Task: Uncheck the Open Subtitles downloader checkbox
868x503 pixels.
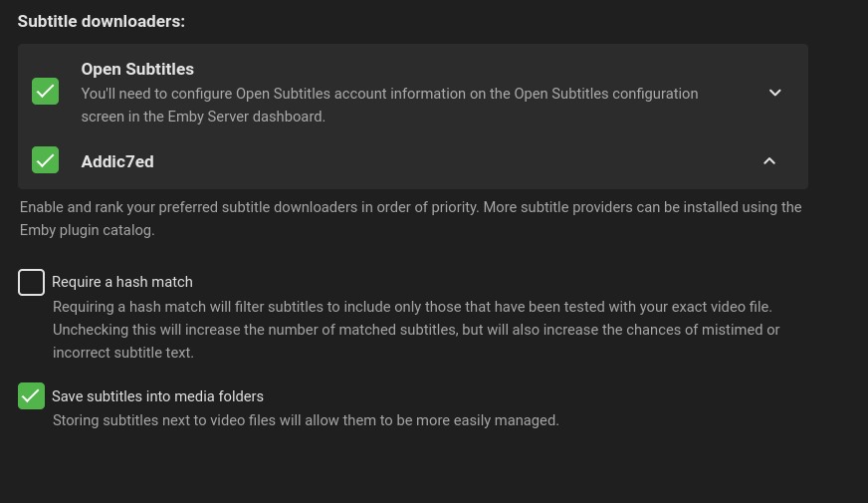Action: tap(45, 92)
